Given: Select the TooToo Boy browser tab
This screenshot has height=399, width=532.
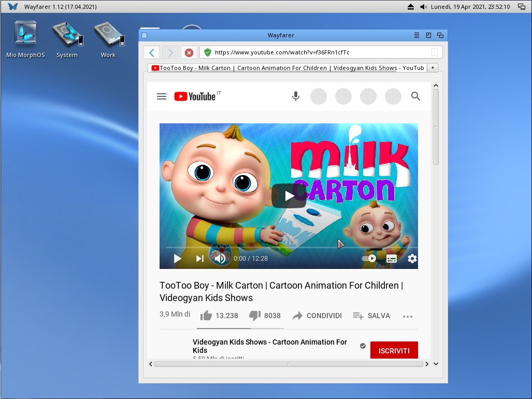Looking at the screenshot, I should click(x=287, y=68).
